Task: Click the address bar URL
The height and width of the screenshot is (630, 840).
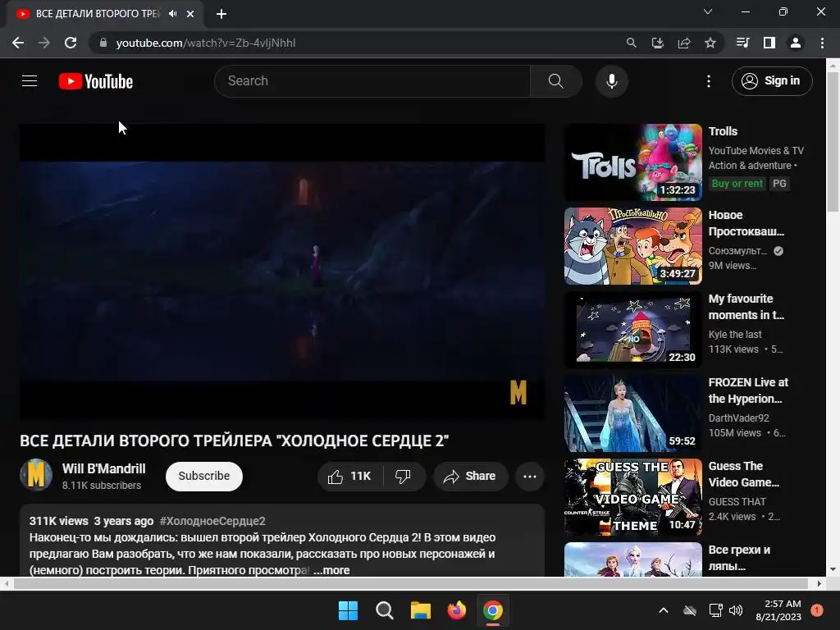Action: tap(206, 43)
